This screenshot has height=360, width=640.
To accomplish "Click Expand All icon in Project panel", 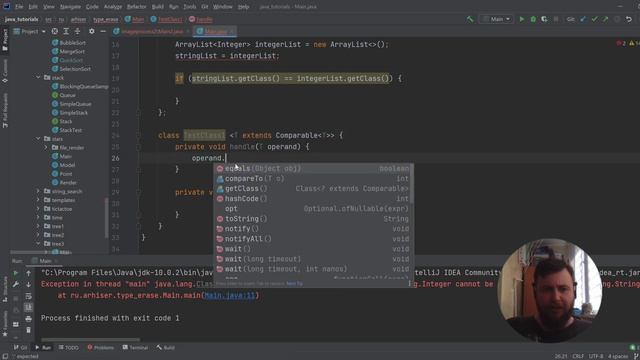I will (66, 31).
